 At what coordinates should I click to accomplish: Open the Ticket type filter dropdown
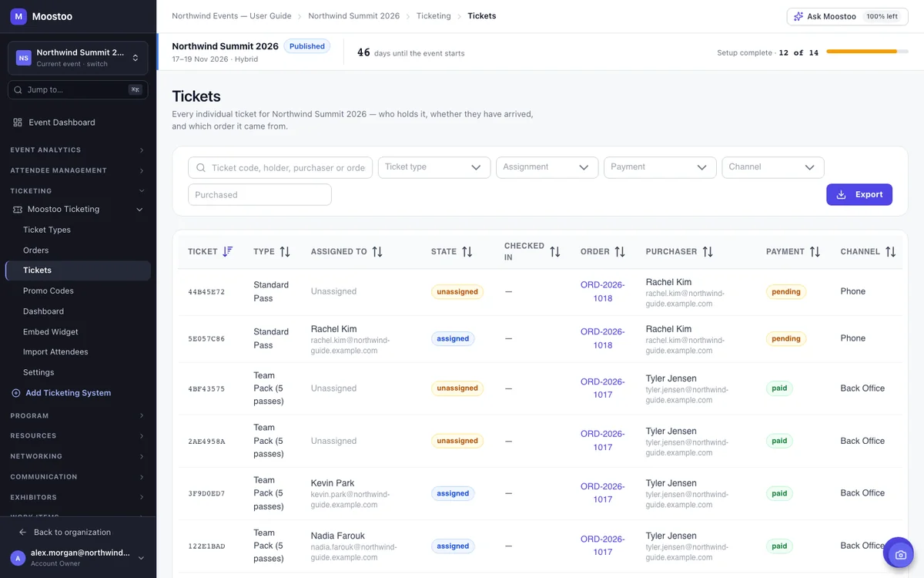click(x=434, y=167)
